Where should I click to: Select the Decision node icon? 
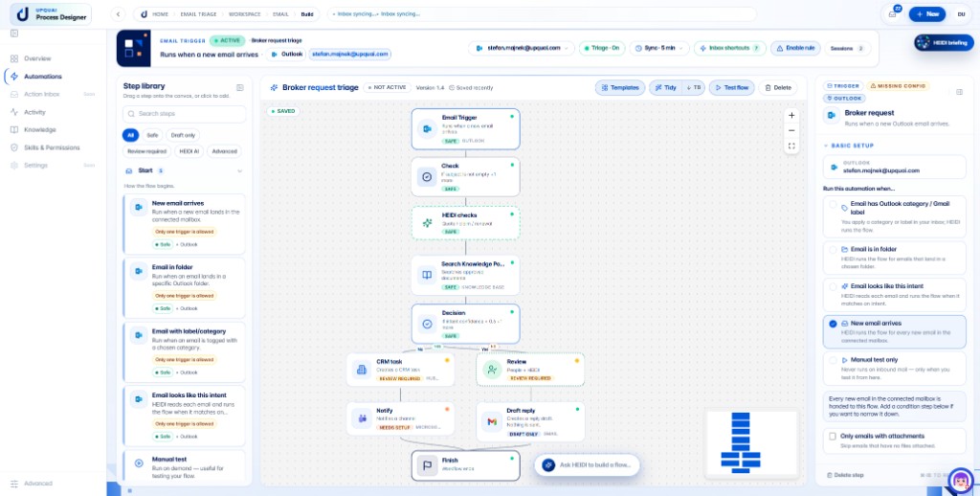[x=427, y=324]
